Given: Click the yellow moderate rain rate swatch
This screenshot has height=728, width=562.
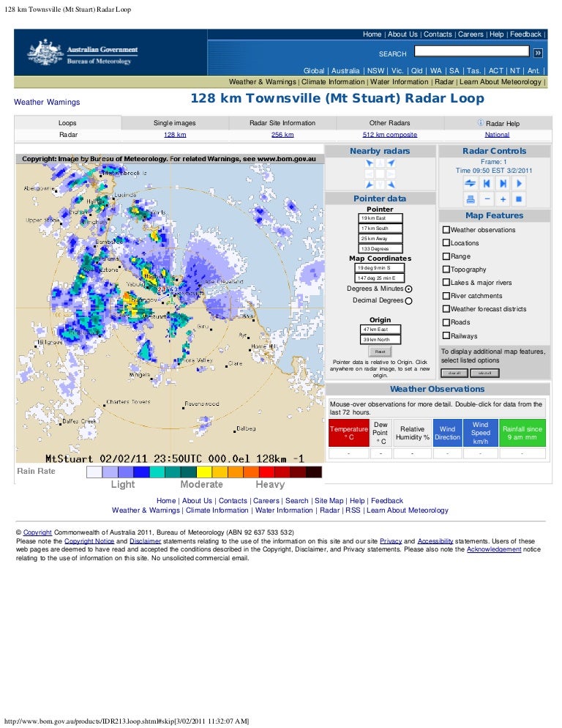Looking at the screenshot, I should (204, 472).
